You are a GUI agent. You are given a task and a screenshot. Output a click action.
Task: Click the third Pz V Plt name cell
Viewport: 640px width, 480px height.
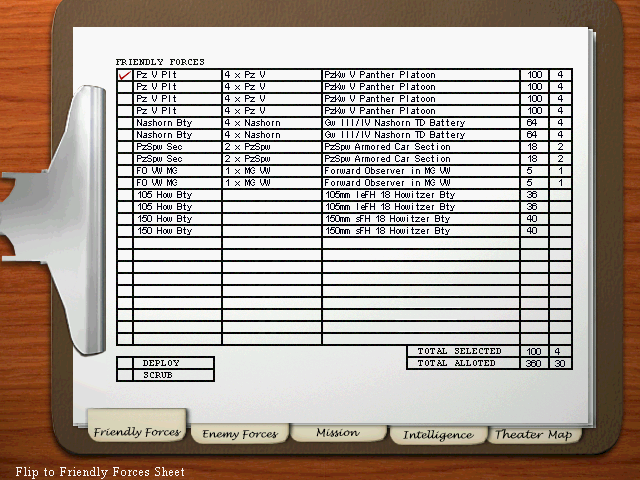click(x=177, y=99)
